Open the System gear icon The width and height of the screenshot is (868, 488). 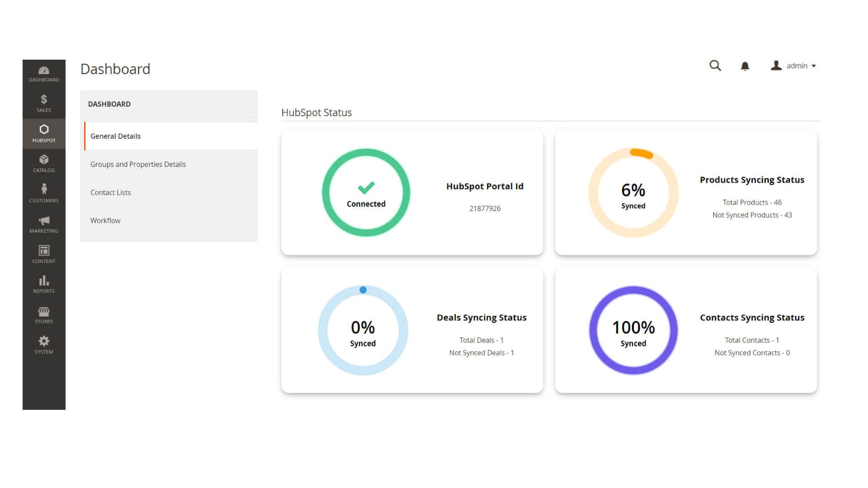(x=43, y=345)
